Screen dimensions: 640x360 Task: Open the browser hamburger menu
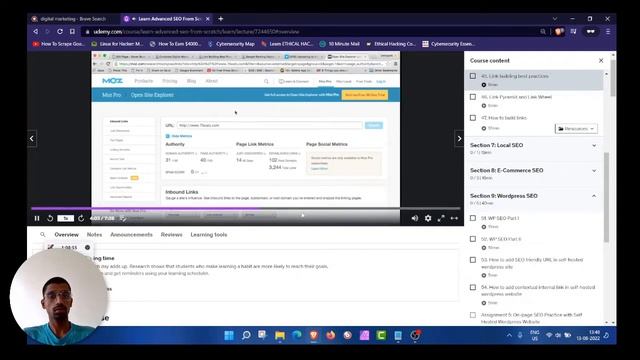click(608, 31)
